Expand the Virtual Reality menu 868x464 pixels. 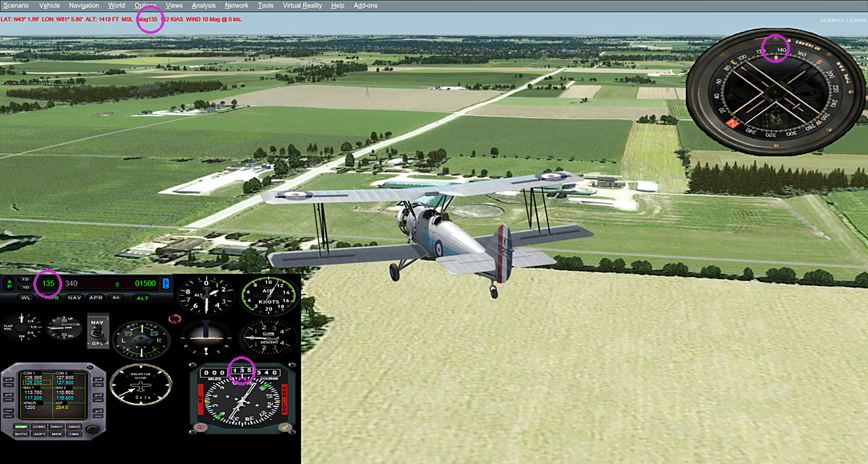pos(302,6)
